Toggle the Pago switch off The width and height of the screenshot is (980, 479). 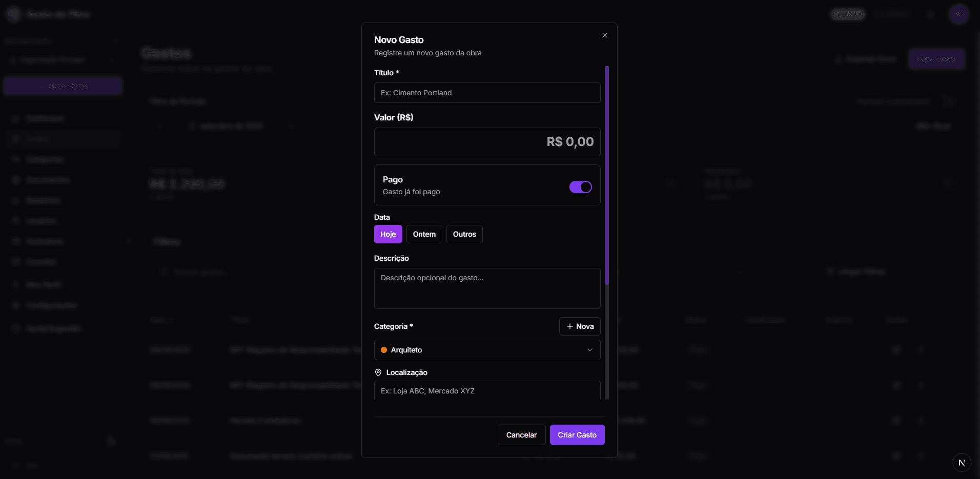click(x=580, y=187)
